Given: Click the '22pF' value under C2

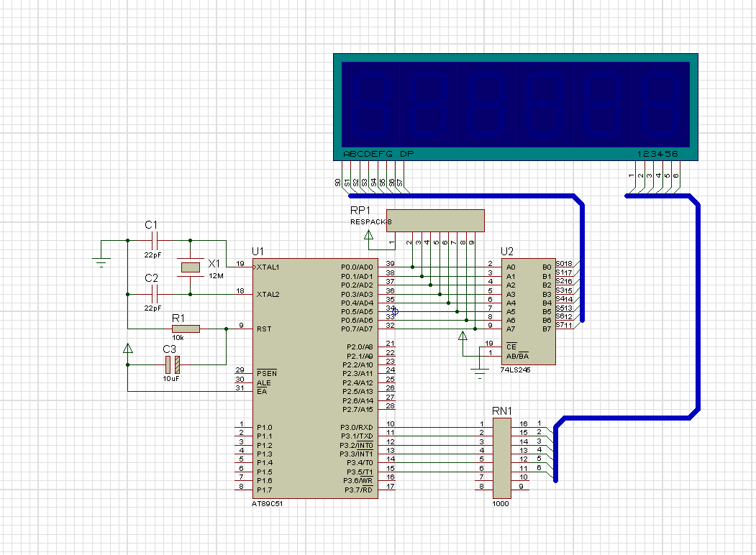Looking at the screenshot, I should [152, 308].
